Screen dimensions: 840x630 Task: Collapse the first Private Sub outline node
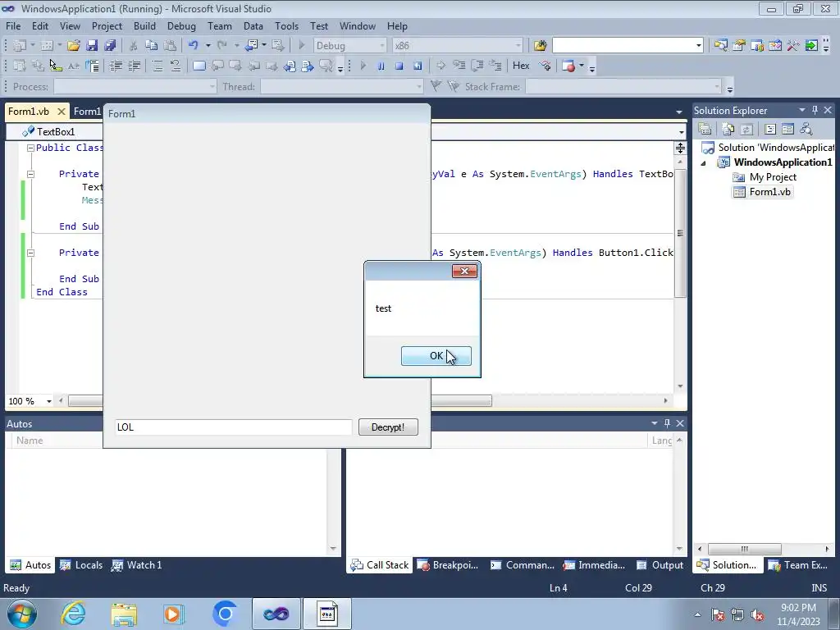tap(30, 174)
